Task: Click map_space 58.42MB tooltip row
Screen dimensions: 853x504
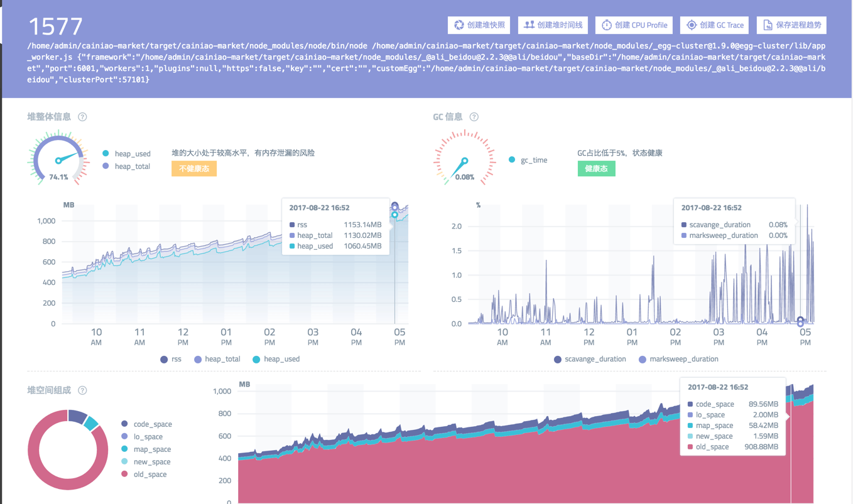Action: (x=733, y=426)
